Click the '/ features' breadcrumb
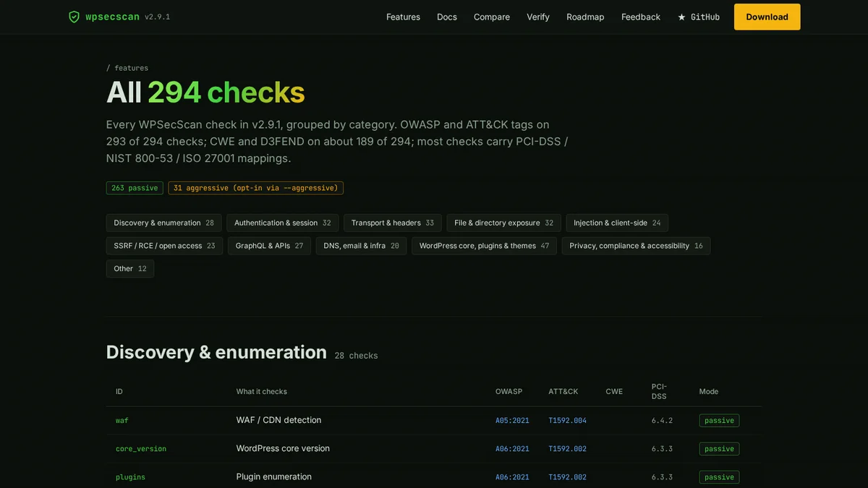Viewport: 868px width, 488px height. tap(127, 68)
